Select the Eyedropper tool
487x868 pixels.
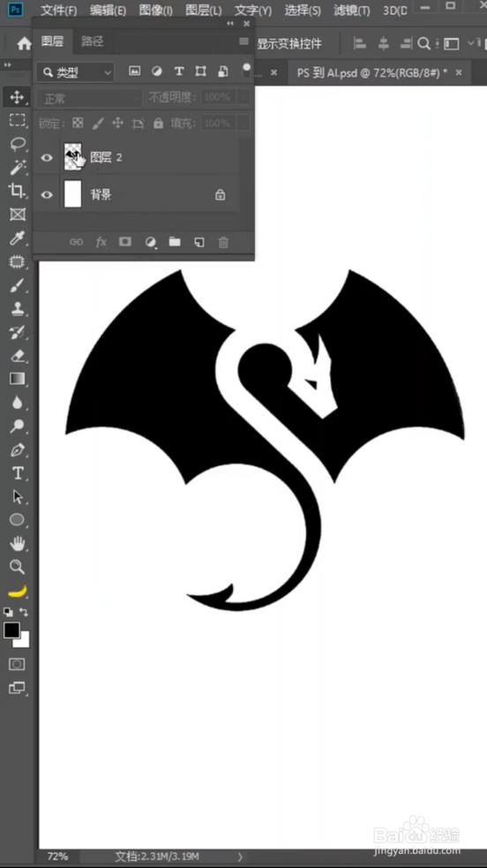17,238
